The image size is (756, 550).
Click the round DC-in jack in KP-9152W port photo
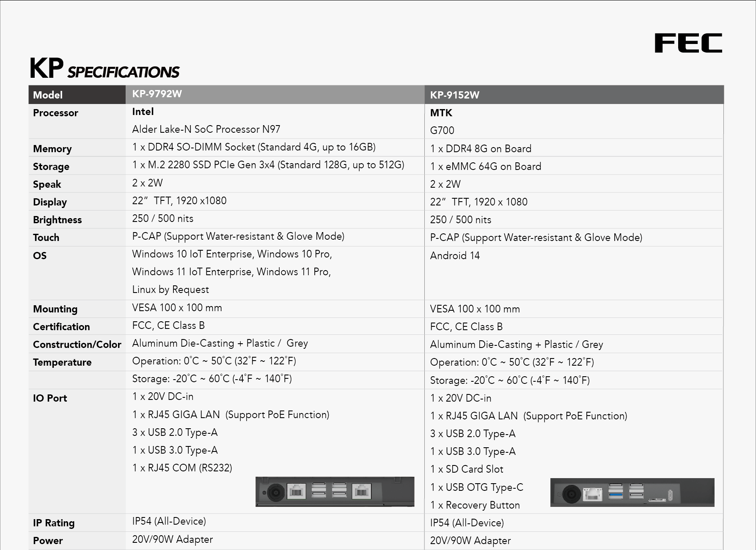pos(572,494)
